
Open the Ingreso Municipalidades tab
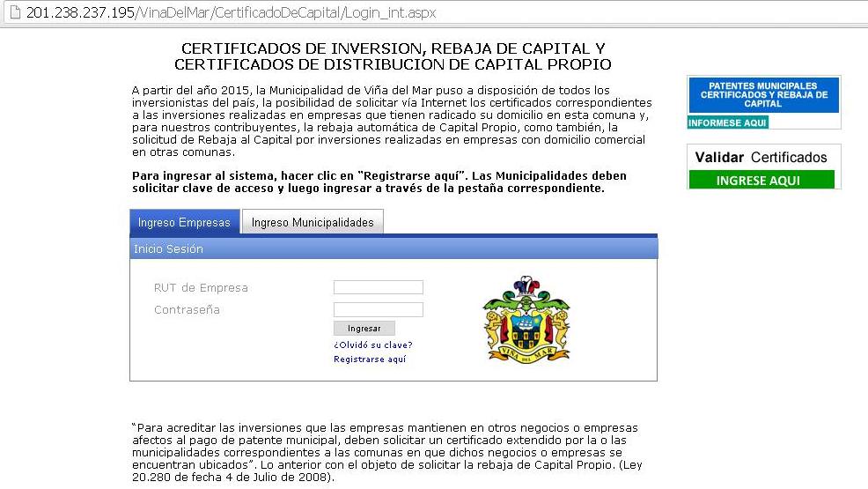tap(313, 223)
